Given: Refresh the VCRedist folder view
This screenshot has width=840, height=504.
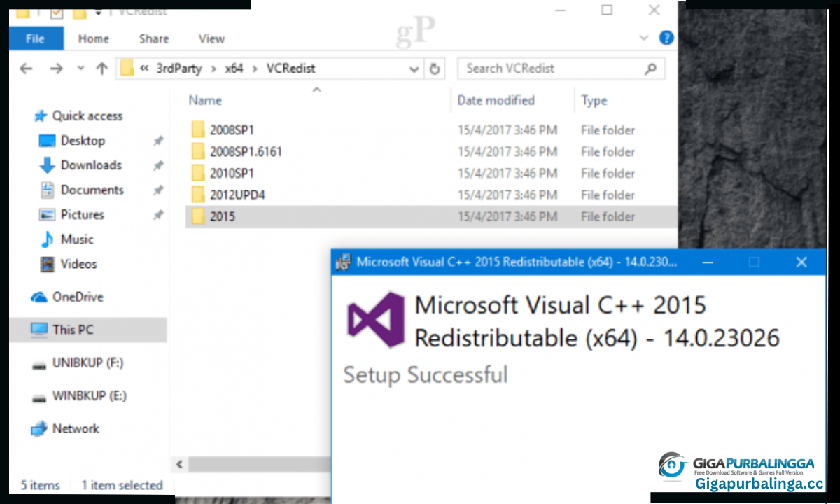Looking at the screenshot, I should [x=435, y=69].
